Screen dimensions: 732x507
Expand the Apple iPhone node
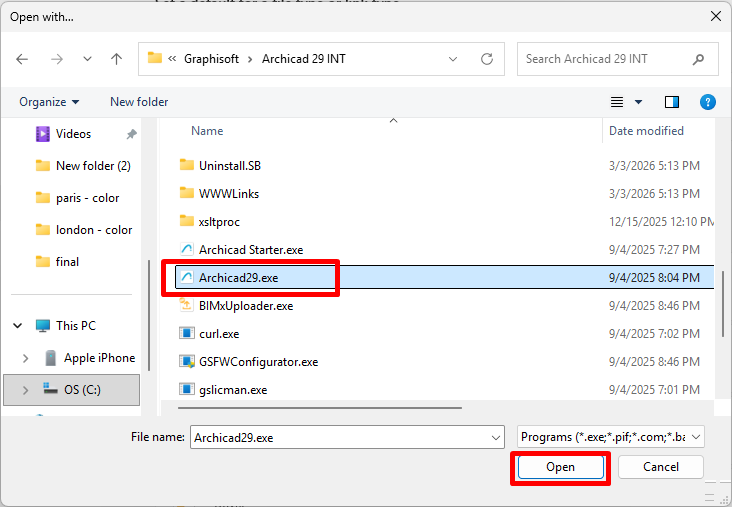click(25, 358)
